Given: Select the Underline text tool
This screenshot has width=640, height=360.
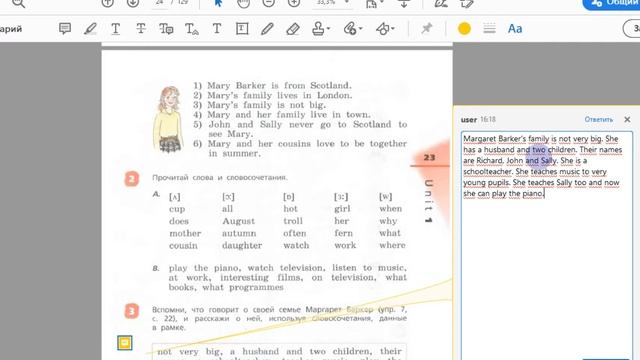Looking at the screenshot, I should tap(116, 29).
